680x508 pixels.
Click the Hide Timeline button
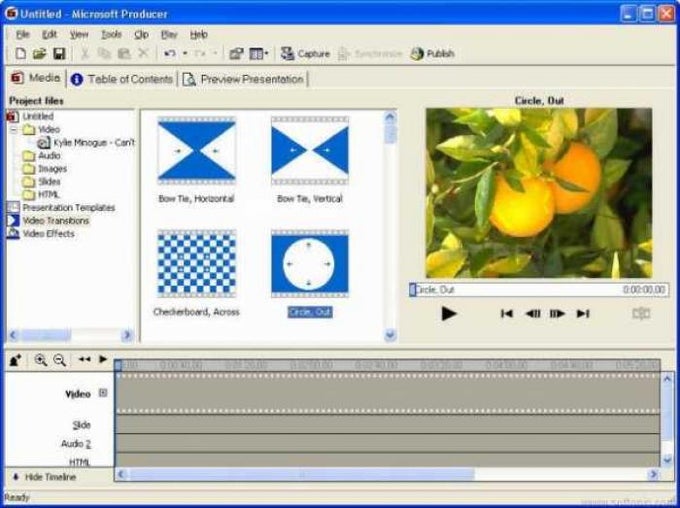[45, 477]
